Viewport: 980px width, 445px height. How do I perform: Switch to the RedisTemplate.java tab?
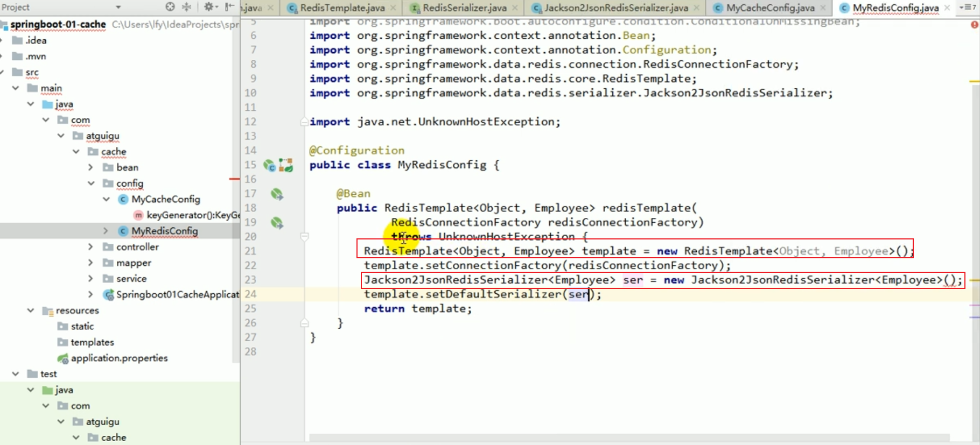(341, 8)
